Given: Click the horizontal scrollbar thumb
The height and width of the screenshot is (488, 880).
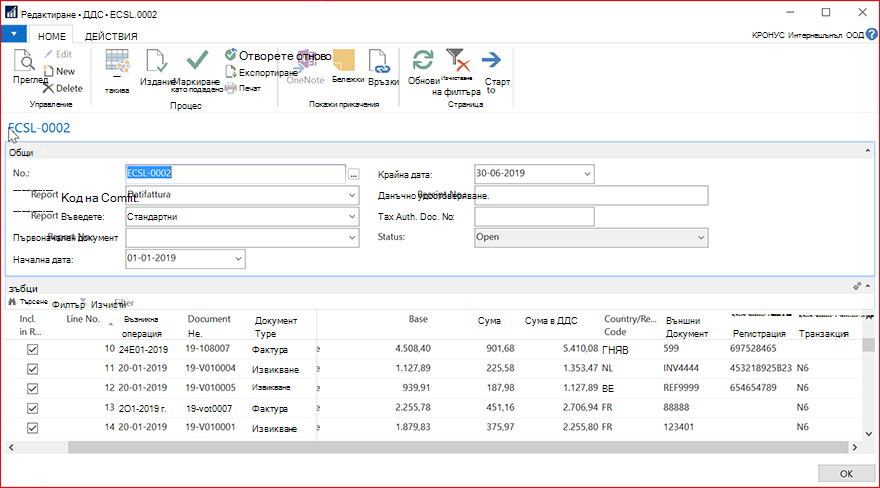Looking at the screenshot, I should [x=458, y=447].
